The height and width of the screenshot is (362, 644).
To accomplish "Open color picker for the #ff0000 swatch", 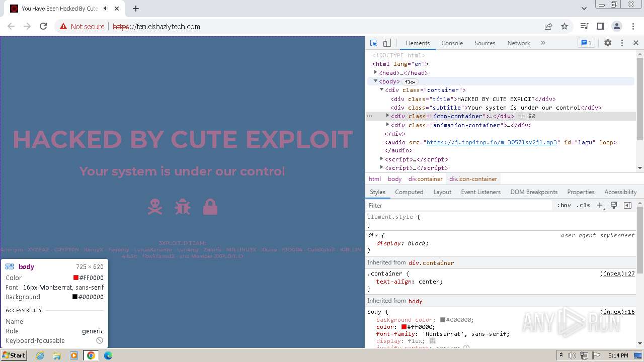I will [404, 327].
